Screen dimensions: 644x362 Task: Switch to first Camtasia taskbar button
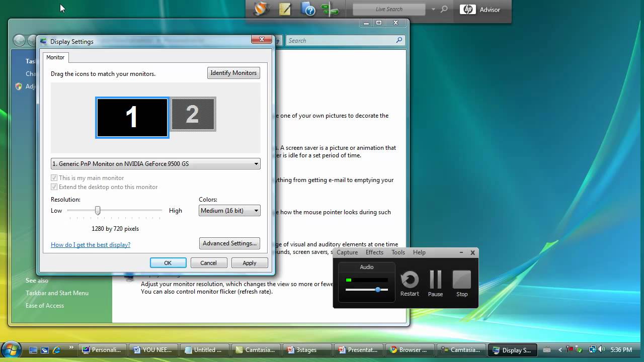[x=256, y=350]
